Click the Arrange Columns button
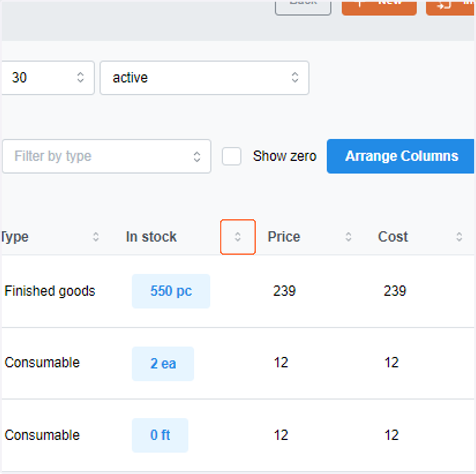This screenshot has height=474, width=476. [x=401, y=156]
